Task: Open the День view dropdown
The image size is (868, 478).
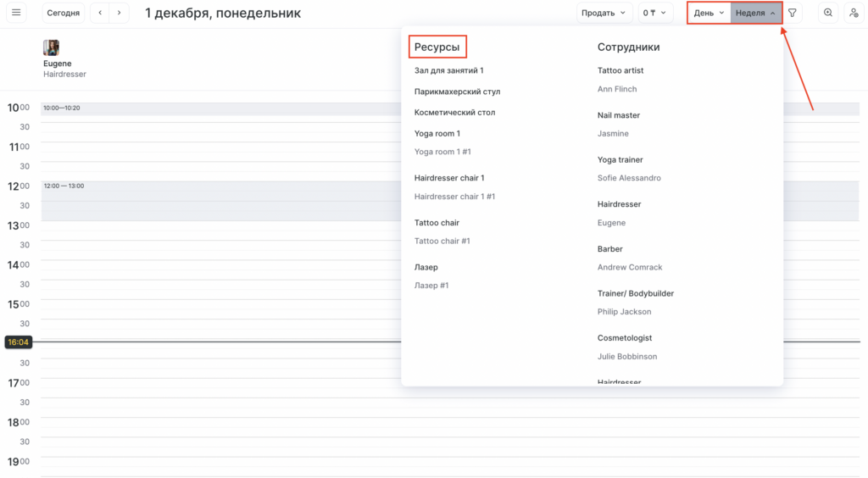Action: coord(709,13)
